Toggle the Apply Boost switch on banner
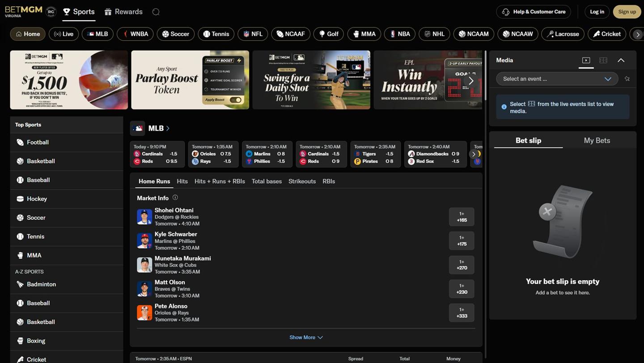The height and width of the screenshot is (363, 644). pos(236,100)
